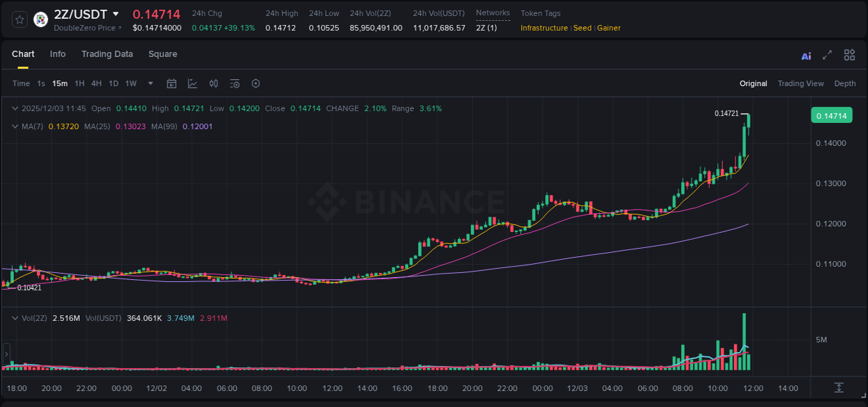868x407 pixels.
Task: Click the green 0.14714 price tag
Action: tap(831, 115)
